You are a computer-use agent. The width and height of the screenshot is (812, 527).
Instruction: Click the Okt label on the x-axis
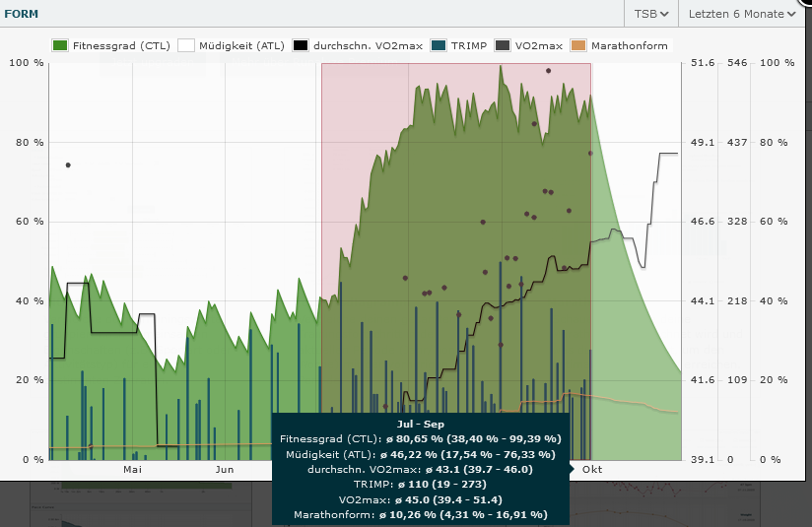coord(591,470)
